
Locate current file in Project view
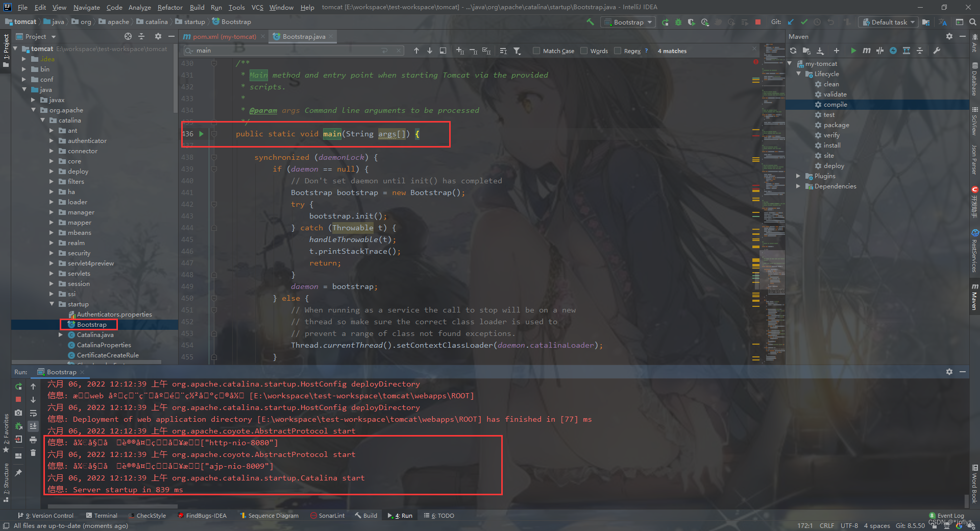[128, 36]
